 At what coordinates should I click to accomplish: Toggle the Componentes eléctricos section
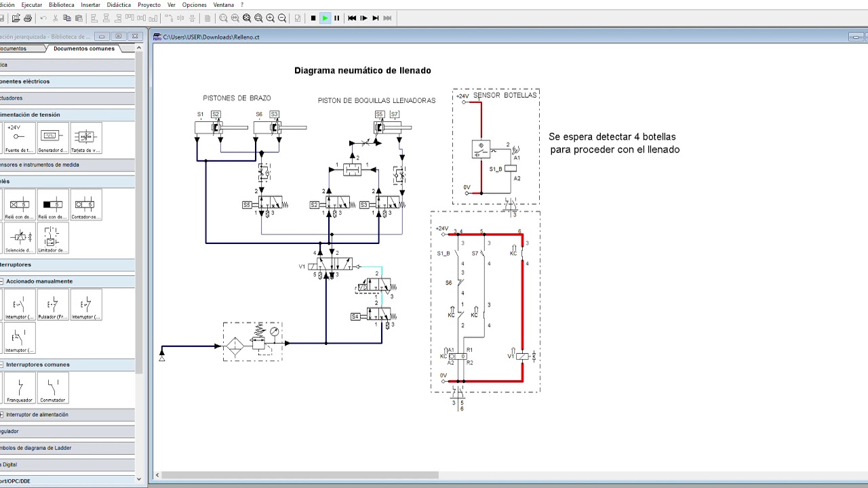tap(67, 81)
